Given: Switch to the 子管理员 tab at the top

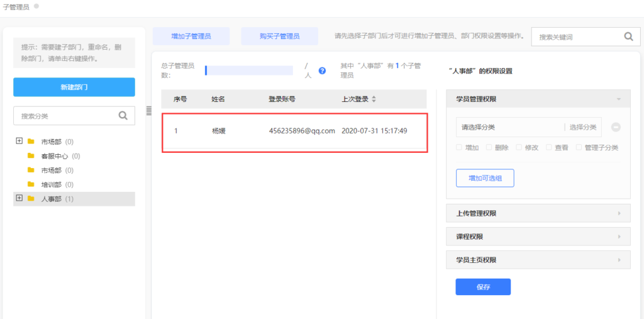Looking at the screenshot, I should click(16, 6).
